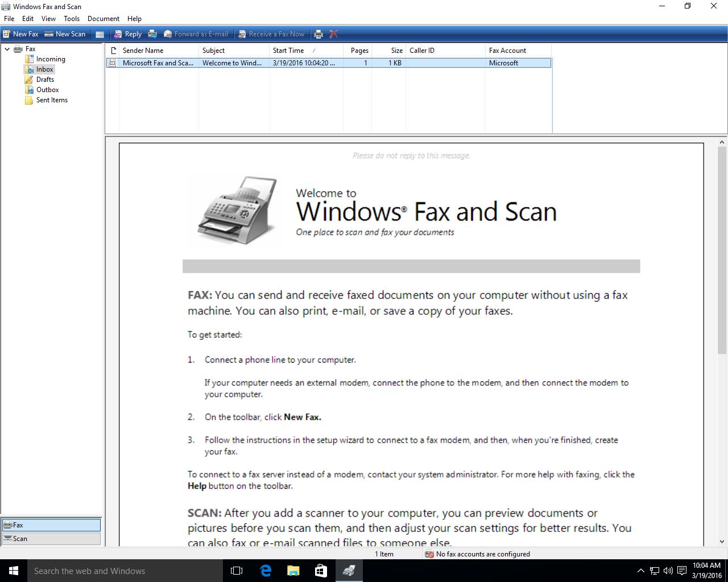Click the fax row's document icon
This screenshot has height=582, width=728.
click(x=113, y=63)
